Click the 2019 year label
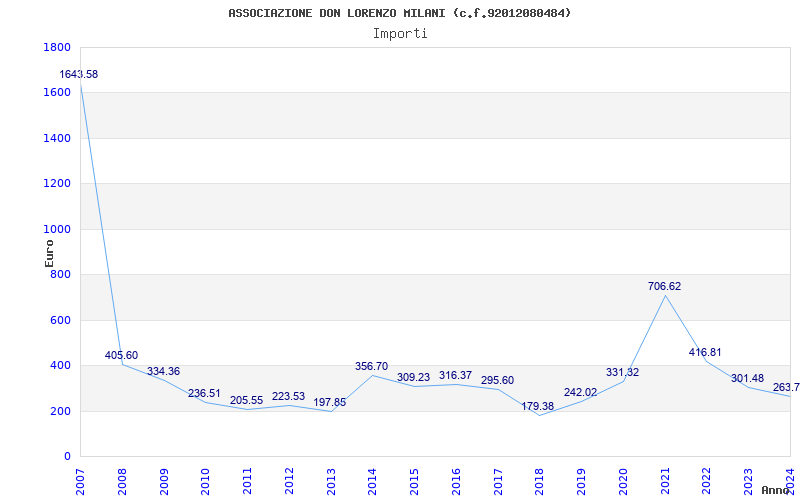 click(x=582, y=482)
